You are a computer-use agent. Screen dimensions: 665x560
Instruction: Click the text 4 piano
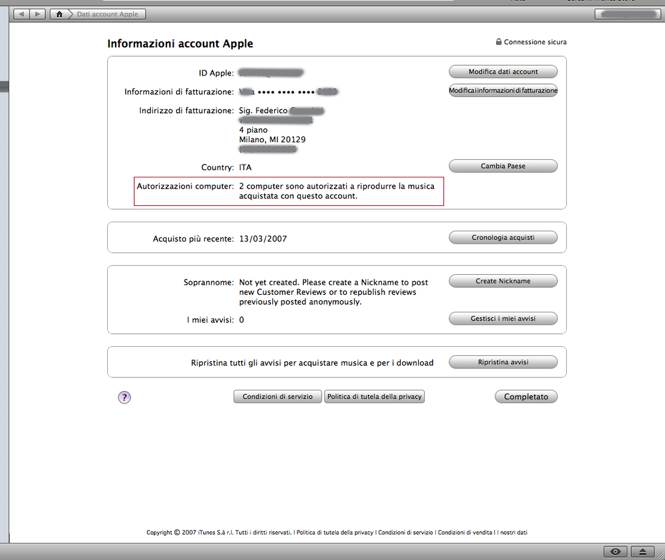point(253,130)
